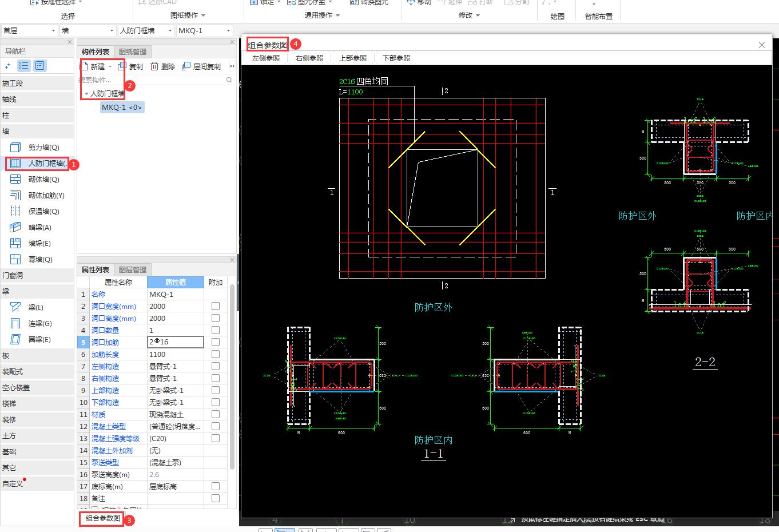Tick the 附加 checkbox for 左侧构造 row
This screenshot has width=779, height=532.
click(216, 366)
